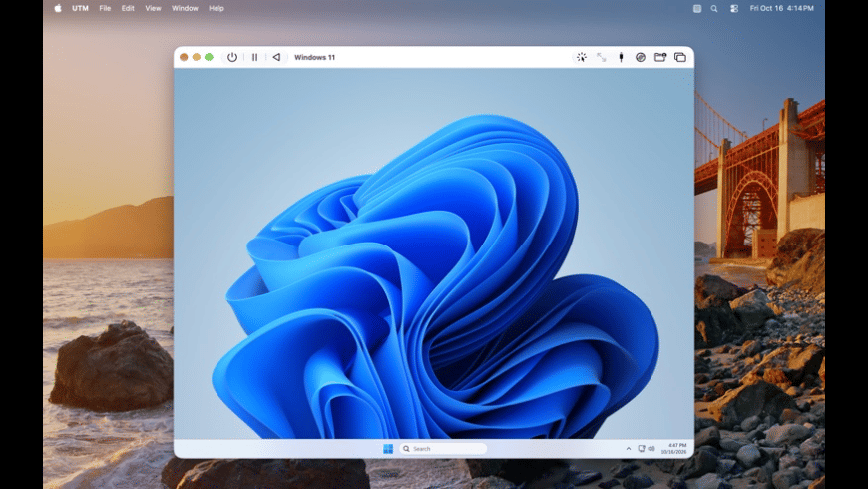Click the network icon in Windows tray
The width and height of the screenshot is (868, 489).
[x=642, y=449]
